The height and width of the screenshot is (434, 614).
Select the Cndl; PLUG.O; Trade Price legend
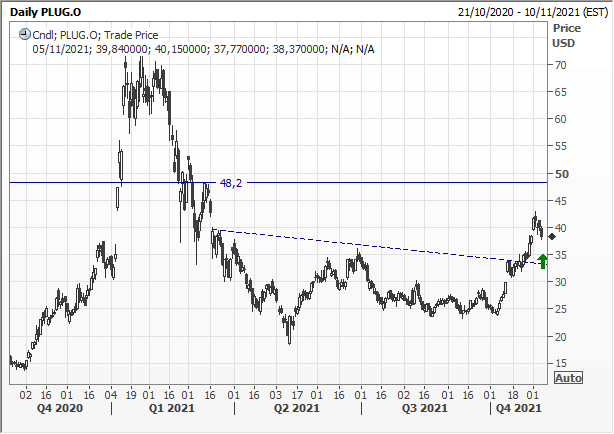pos(94,33)
